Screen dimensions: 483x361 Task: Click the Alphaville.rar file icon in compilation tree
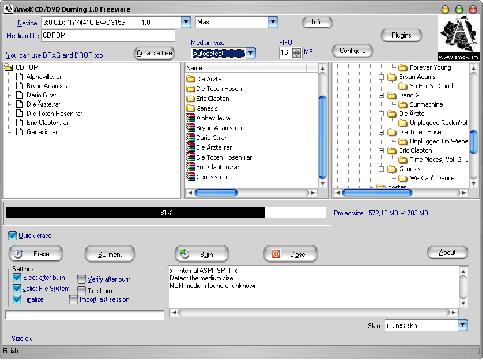(20, 77)
